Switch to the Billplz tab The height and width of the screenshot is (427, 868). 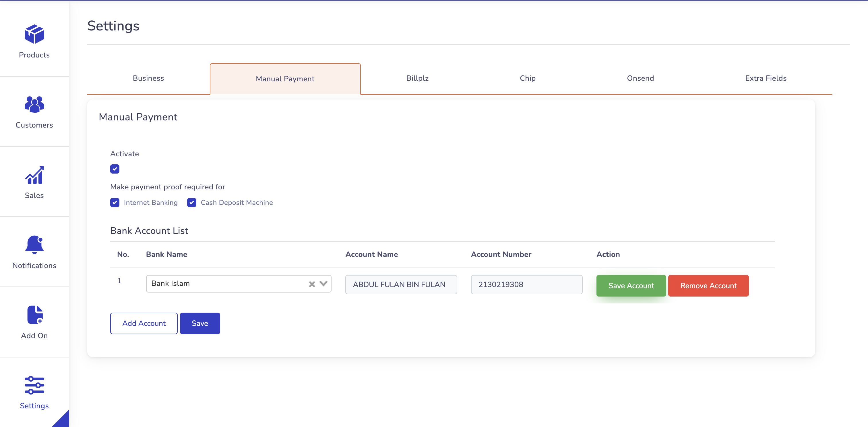417,78
